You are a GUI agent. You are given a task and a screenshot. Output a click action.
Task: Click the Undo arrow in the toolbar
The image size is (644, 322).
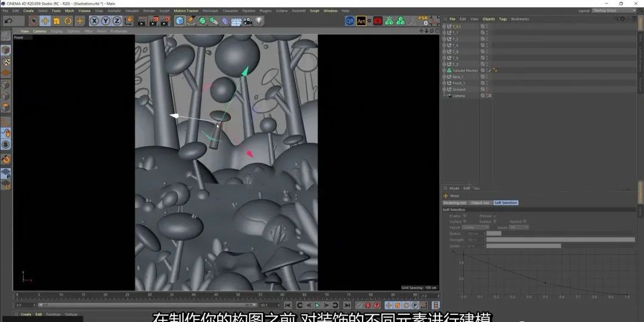(x=8, y=21)
